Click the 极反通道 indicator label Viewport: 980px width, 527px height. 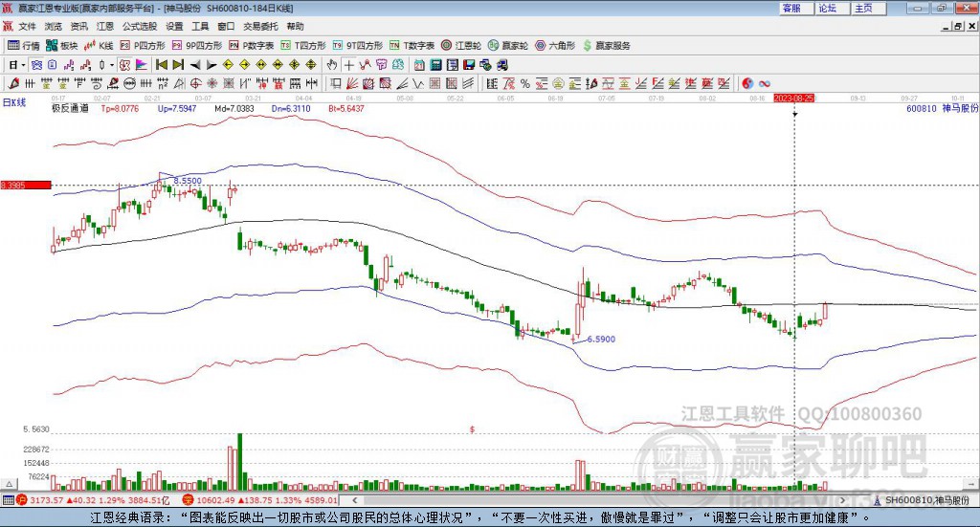point(70,109)
